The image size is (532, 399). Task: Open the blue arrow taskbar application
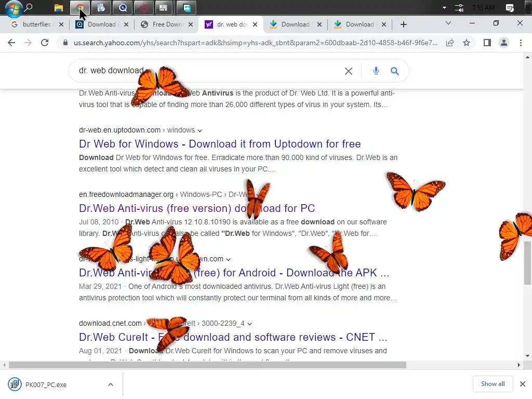187,7
